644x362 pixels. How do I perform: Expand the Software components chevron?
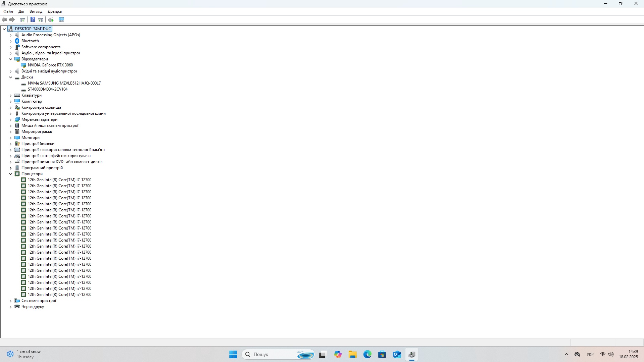click(x=11, y=47)
